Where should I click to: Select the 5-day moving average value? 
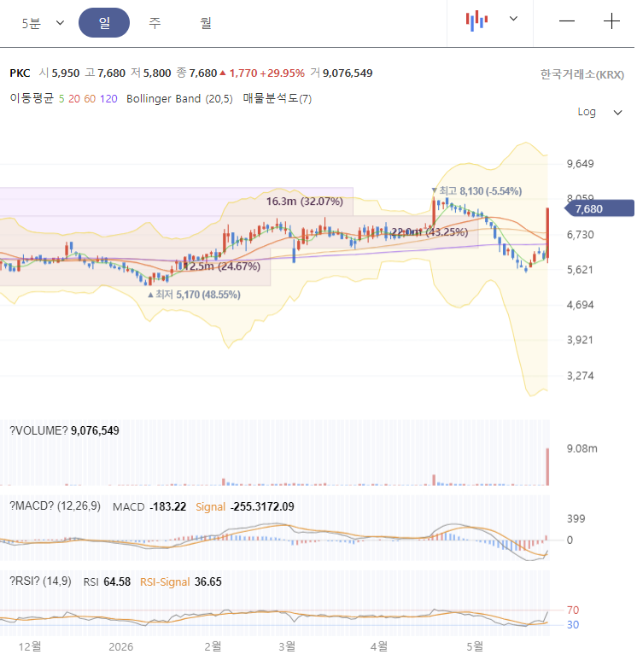[61, 99]
